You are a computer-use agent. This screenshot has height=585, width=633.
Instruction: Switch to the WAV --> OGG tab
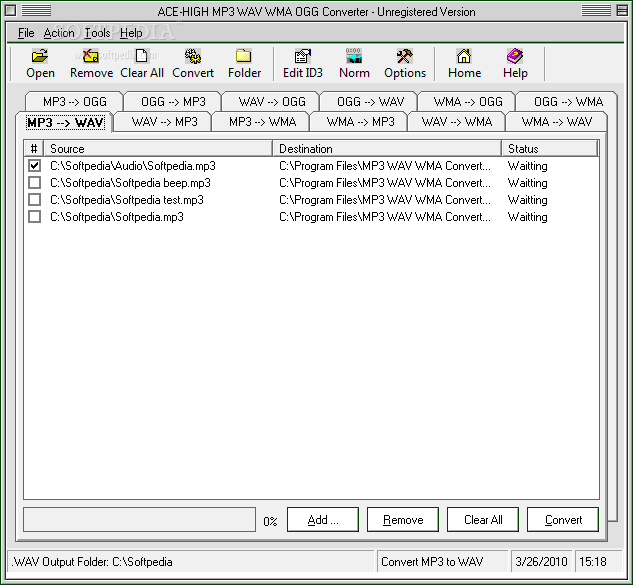coord(272,101)
